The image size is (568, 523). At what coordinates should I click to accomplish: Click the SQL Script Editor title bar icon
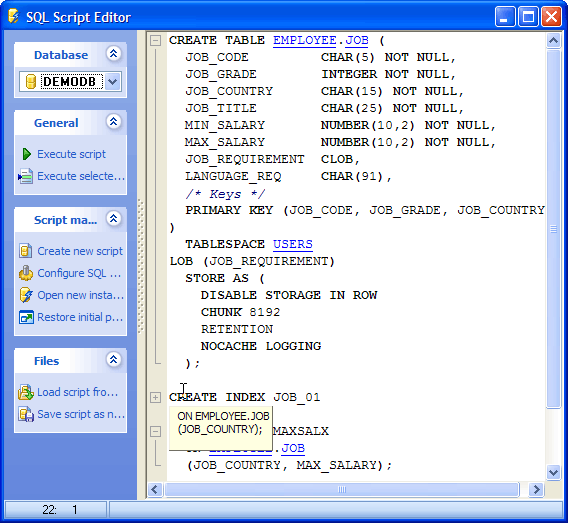coord(14,17)
